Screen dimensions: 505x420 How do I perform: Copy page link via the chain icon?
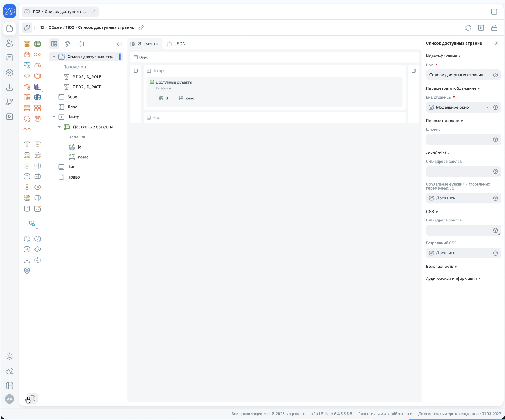pyautogui.click(x=141, y=28)
